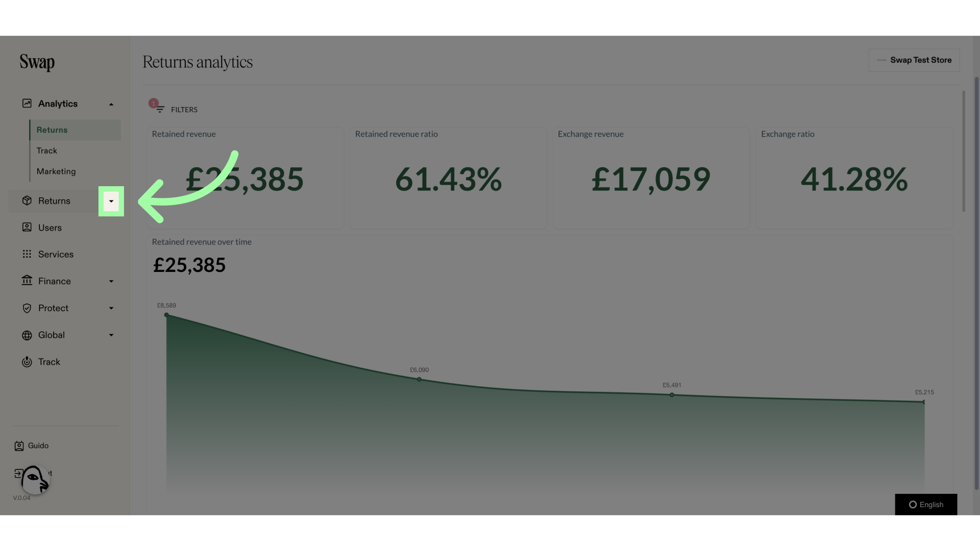Screen dimensions: 980x551
Task: Select the Track analytics tab
Action: pyautogui.click(x=46, y=151)
